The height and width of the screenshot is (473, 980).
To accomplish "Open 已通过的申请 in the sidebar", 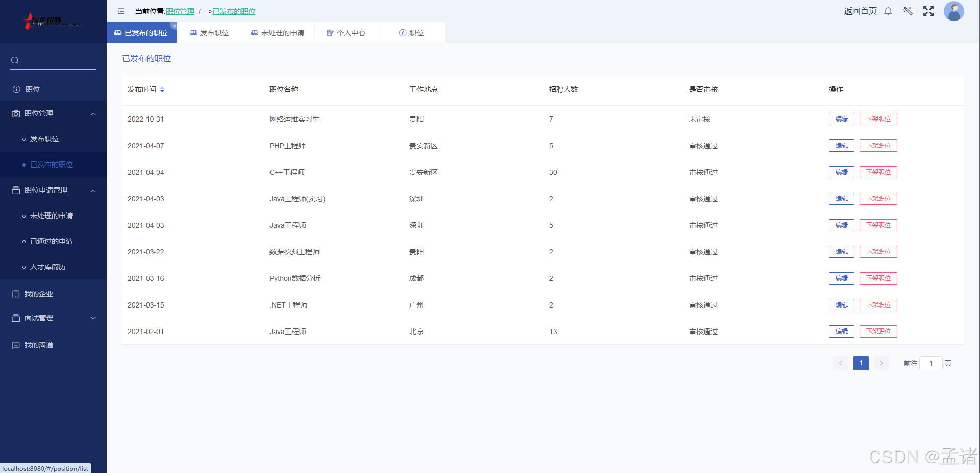I will [53, 241].
